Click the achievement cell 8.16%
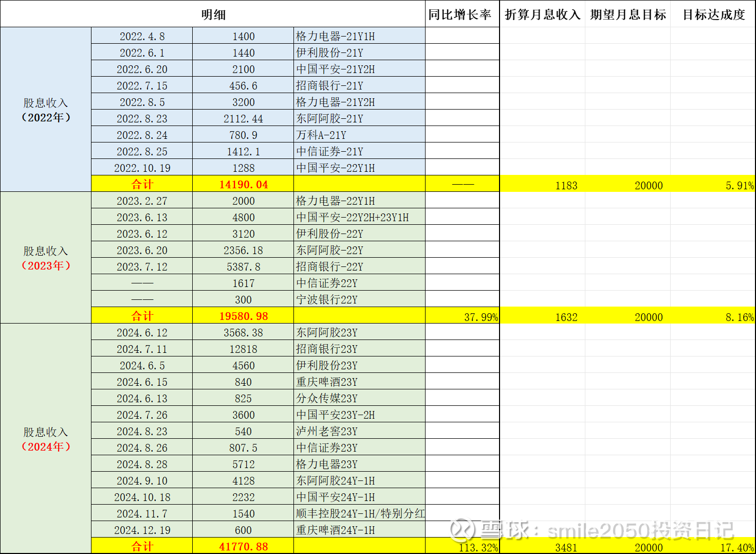This screenshot has width=756, height=554. click(713, 316)
